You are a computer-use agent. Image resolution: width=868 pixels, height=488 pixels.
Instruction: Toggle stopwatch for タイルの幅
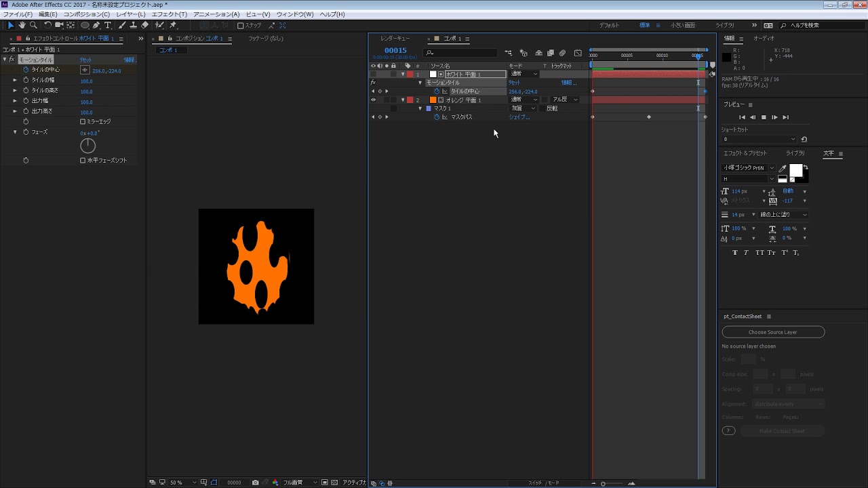[x=26, y=81]
